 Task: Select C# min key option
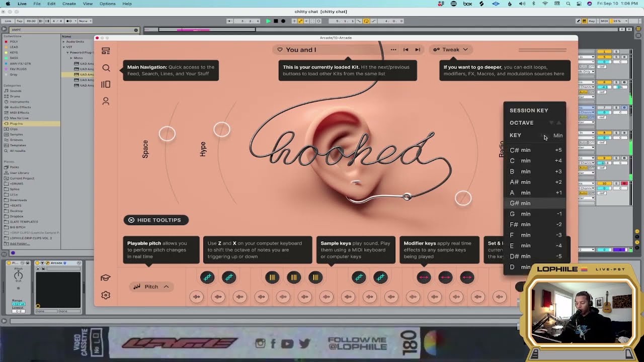pos(535,150)
